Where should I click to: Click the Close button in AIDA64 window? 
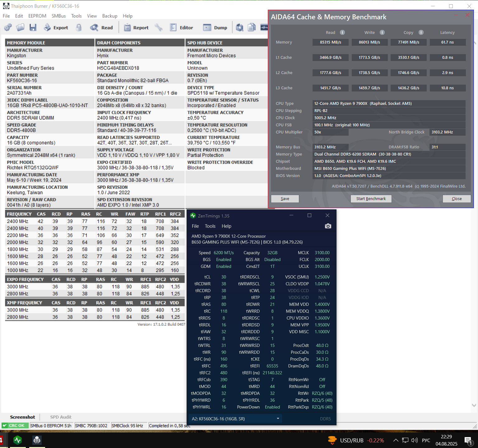click(457, 199)
